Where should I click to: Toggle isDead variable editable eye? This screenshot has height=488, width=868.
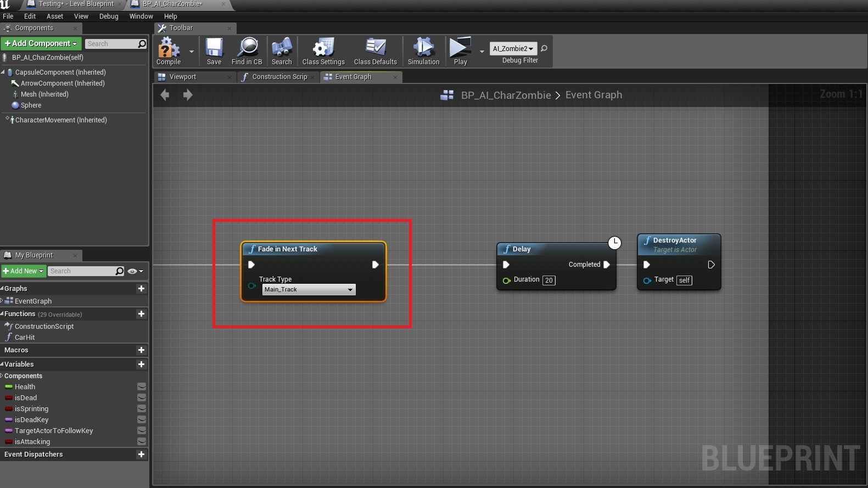point(141,398)
